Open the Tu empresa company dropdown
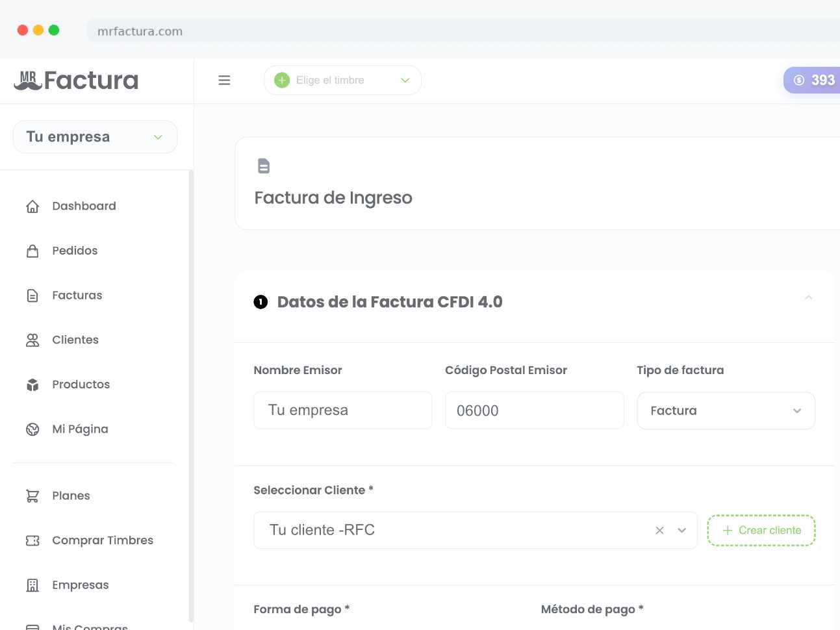Image resolution: width=840 pixels, height=630 pixels. click(x=95, y=137)
